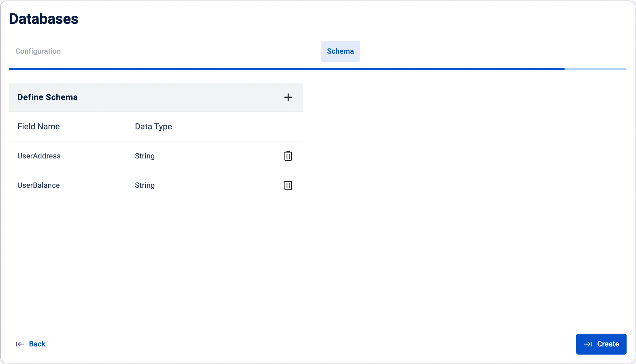The image size is (636, 364).
Task: Click the UserBalance field name
Action: 39,185
